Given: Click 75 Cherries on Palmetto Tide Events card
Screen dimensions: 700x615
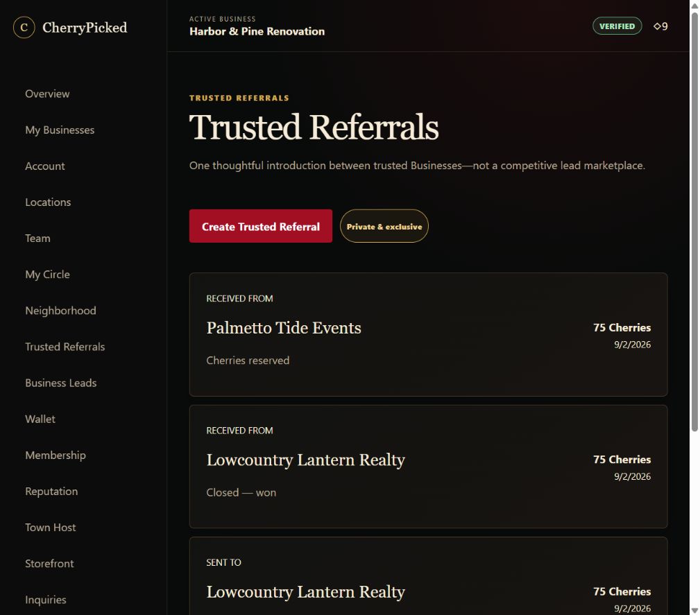Looking at the screenshot, I should coord(622,327).
